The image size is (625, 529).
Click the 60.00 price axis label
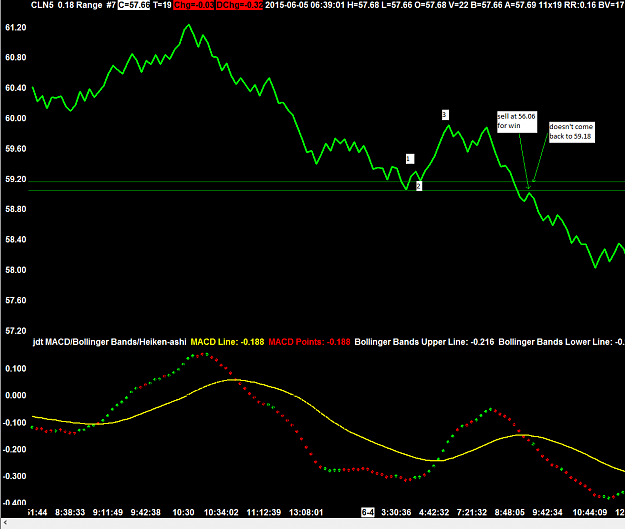pyautogui.click(x=16, y=118)
